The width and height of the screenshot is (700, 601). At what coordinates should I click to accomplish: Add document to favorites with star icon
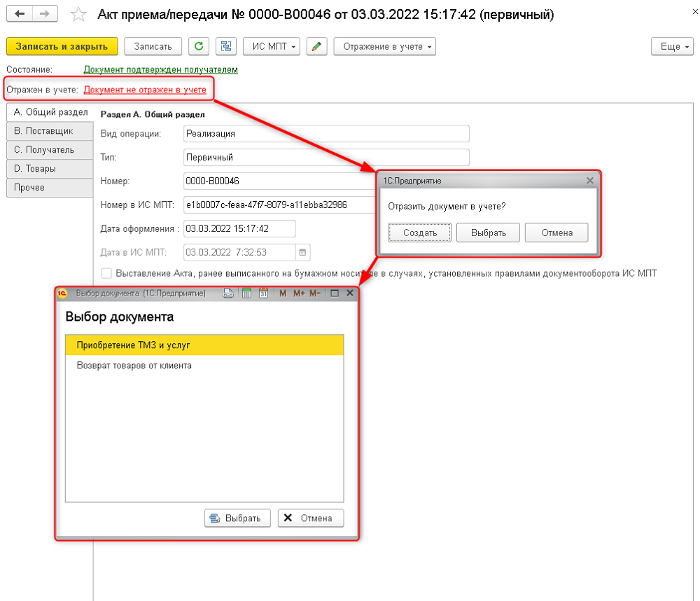78,14
